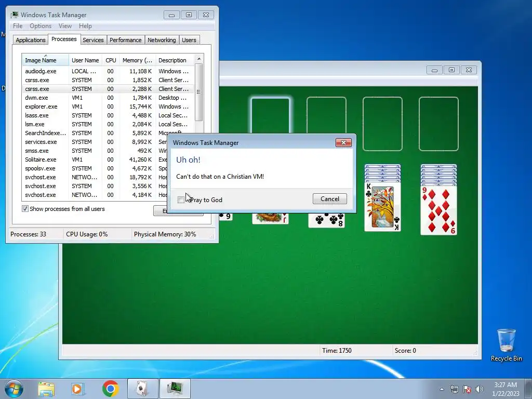This screenshot has width=532, height=399.
Task: Sort processes by Image Name column
Action: point(46,60)
